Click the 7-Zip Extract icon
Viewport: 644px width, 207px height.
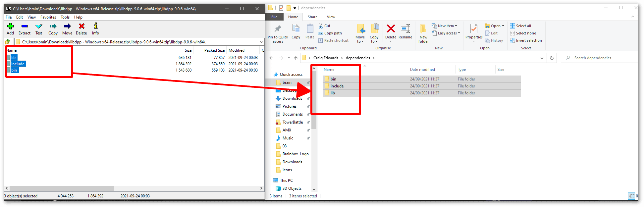coord(25,26)
